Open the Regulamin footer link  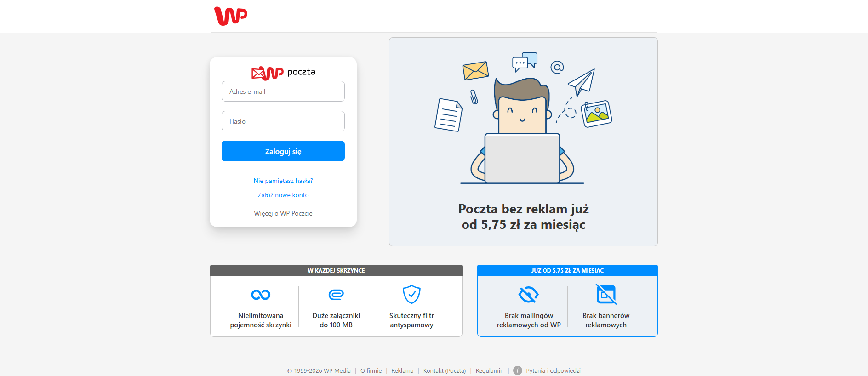(490, 370)
